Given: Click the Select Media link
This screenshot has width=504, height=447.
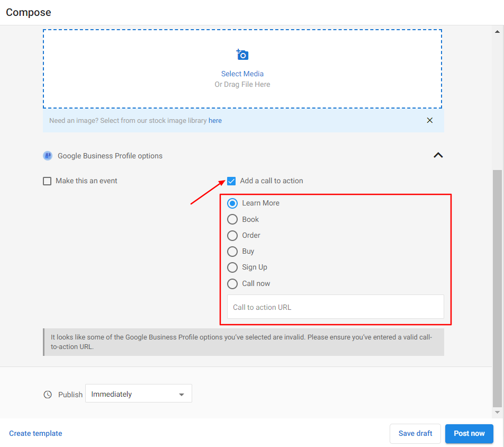Looking at the screenshot, I should 242,74.
